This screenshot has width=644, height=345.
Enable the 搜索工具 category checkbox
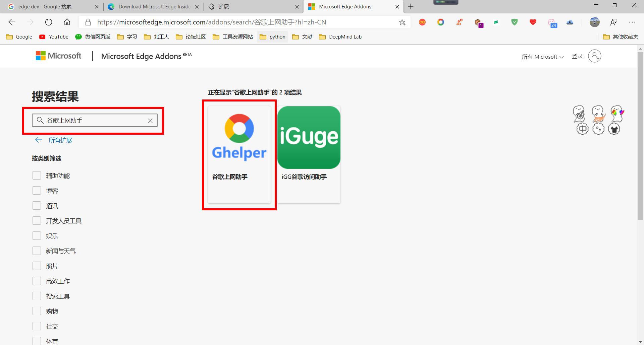(x=37, y=296)
